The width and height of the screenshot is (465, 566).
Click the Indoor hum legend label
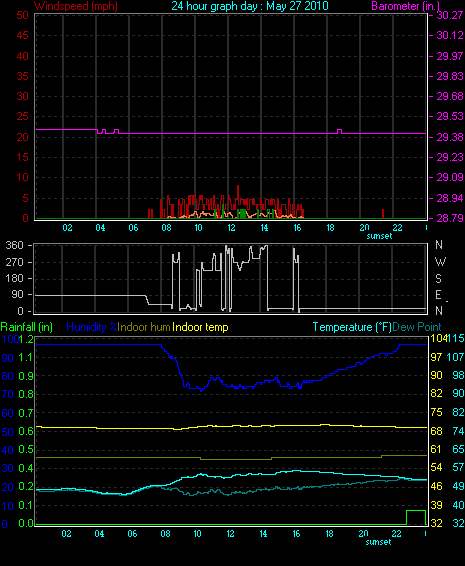tap(144, 327)
